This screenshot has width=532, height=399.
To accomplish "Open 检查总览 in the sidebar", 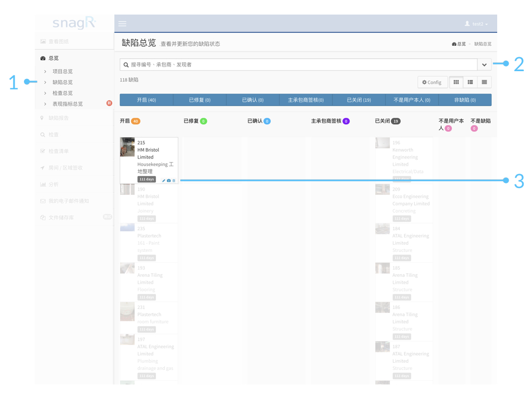I will pos(62,93).
